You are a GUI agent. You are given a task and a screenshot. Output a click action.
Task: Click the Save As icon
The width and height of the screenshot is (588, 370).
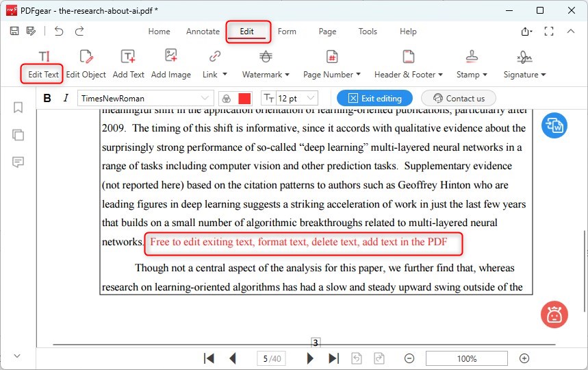click(31, 31)
